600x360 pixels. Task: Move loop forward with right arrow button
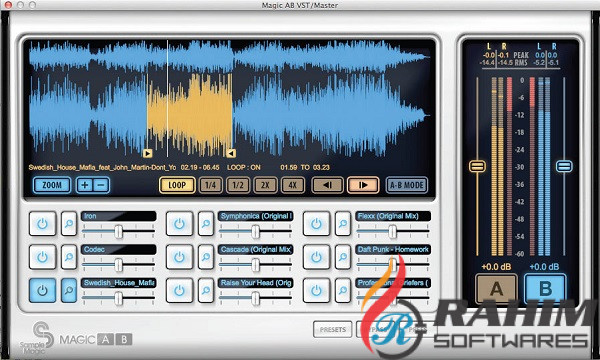pyautogui.click(x=363, y=185)
